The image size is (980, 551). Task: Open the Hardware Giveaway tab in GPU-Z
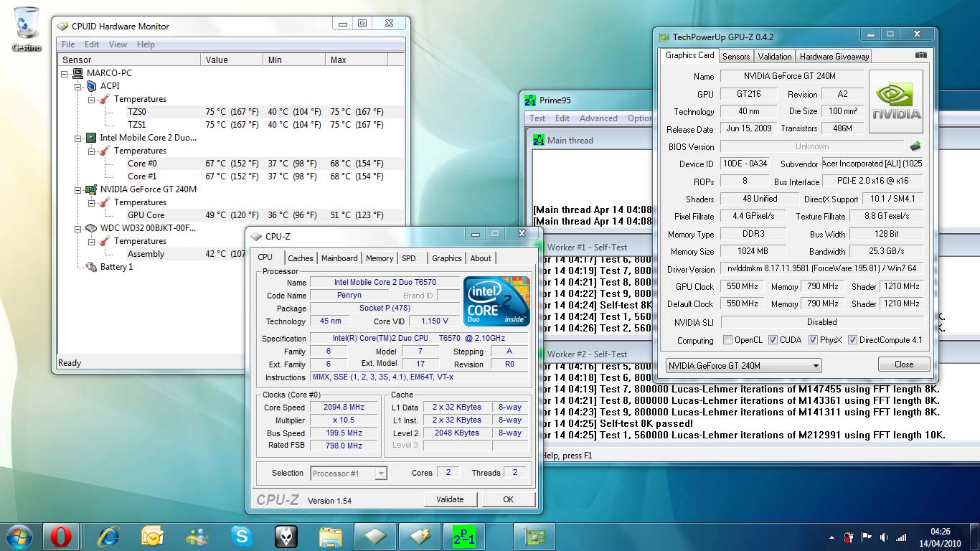834,56
